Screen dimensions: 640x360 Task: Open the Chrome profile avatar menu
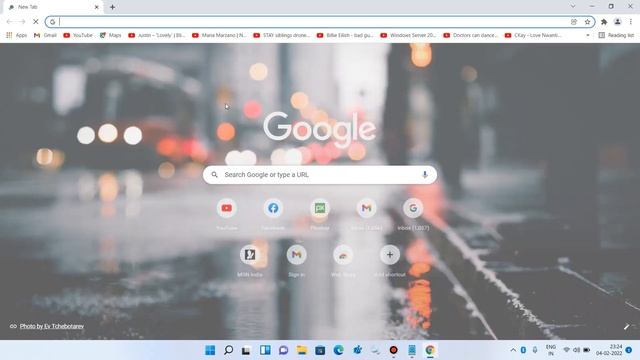[x=618, y=22]
